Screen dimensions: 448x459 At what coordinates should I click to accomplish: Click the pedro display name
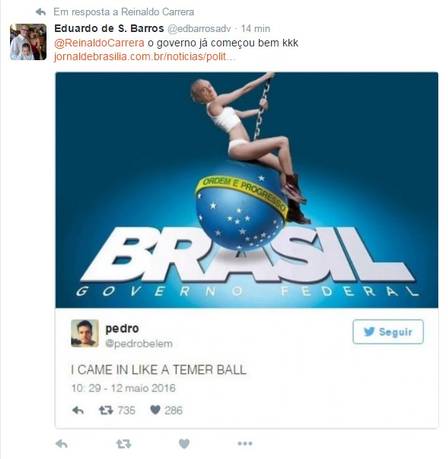point(122,329)
